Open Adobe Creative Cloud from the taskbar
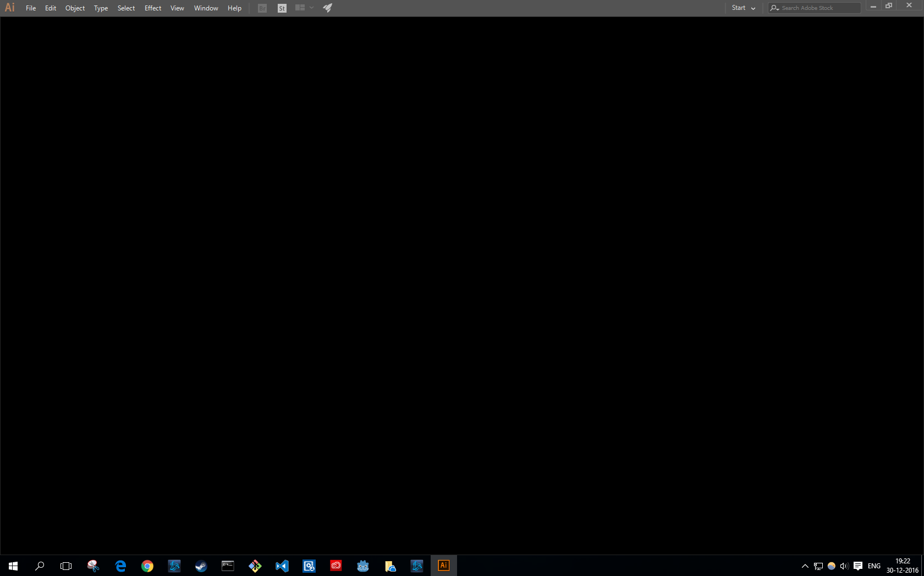The image size is (924, 576). tap(335, 566)
